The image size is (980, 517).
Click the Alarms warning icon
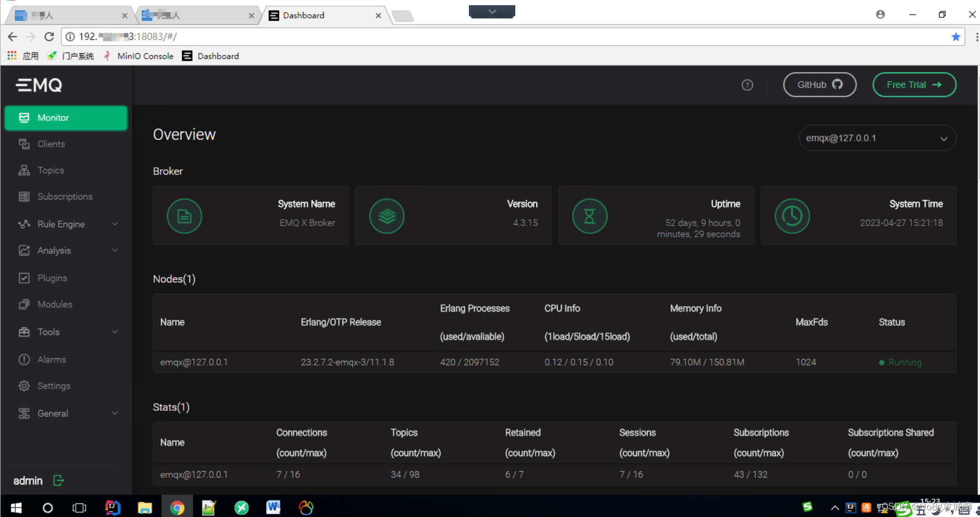[x=24, y=360]
